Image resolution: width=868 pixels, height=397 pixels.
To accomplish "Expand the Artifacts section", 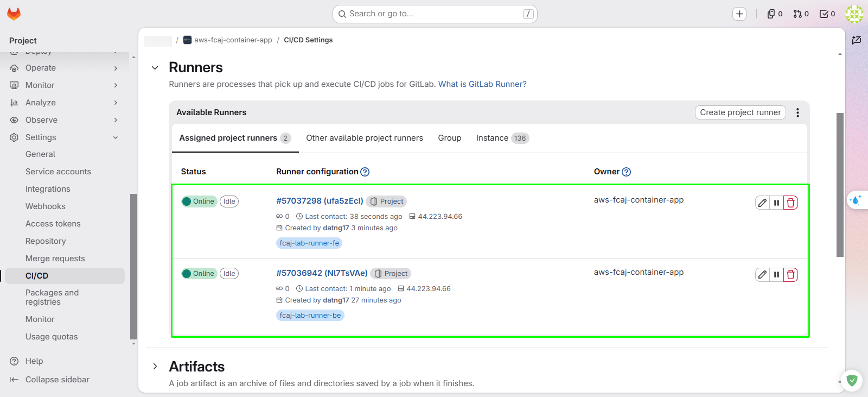I will coord(155,367).
